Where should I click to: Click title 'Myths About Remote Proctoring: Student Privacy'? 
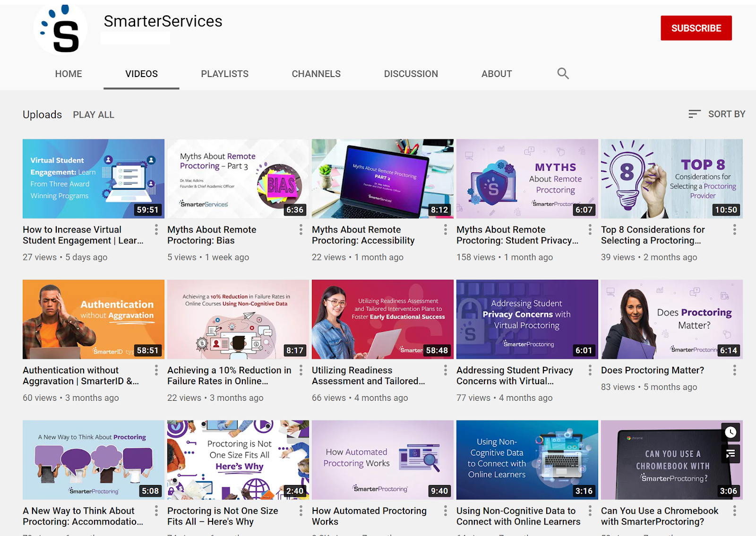pos(517,235)
